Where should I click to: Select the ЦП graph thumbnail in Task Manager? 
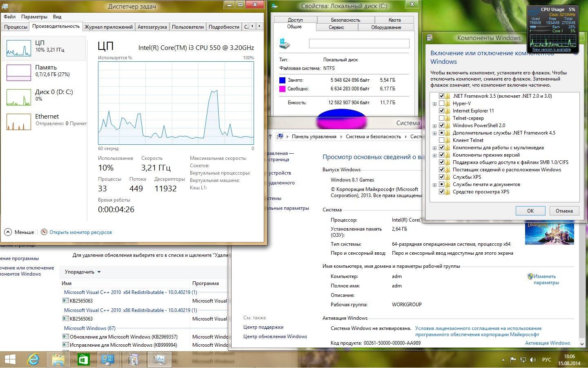18,48
